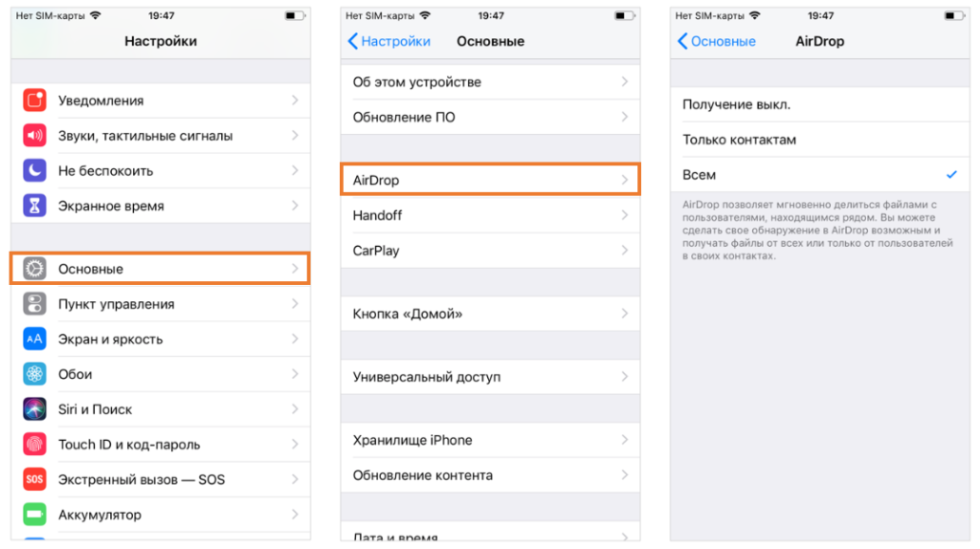Open Универсальный доступ row chevron
Viewport: 980px width, 549px height.
(624, 377)
